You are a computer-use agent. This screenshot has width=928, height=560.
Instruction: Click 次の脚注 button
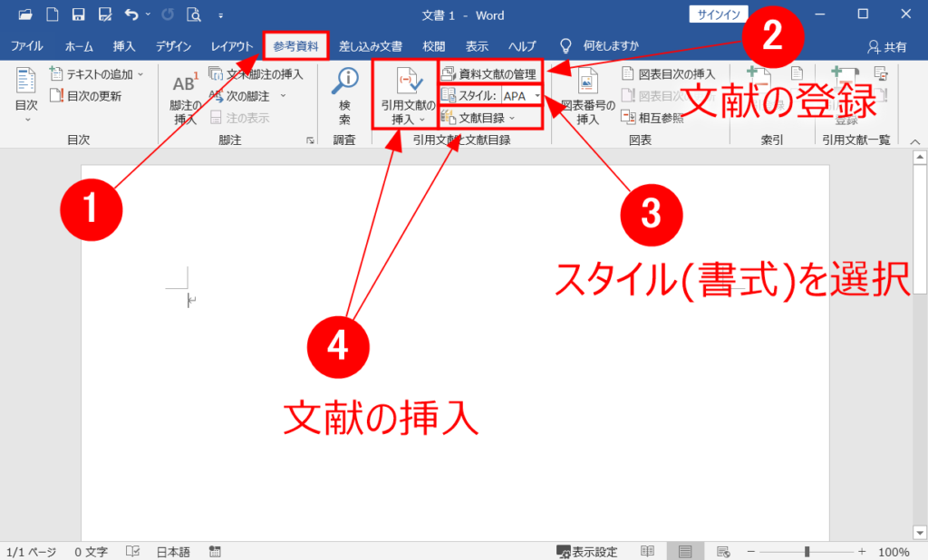239,96
